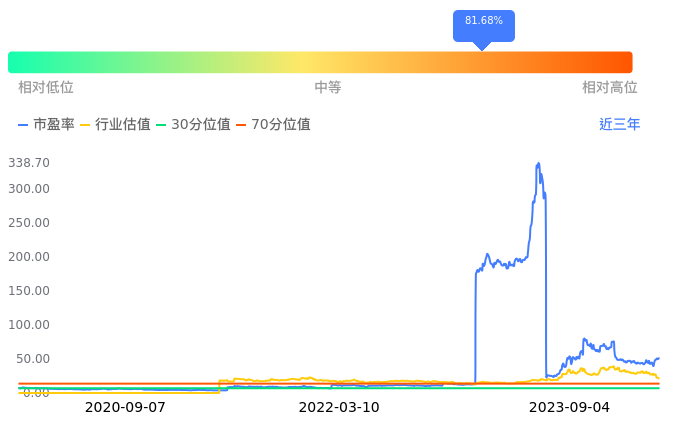Click the blue line's highest peak

[x=538, y=164]
